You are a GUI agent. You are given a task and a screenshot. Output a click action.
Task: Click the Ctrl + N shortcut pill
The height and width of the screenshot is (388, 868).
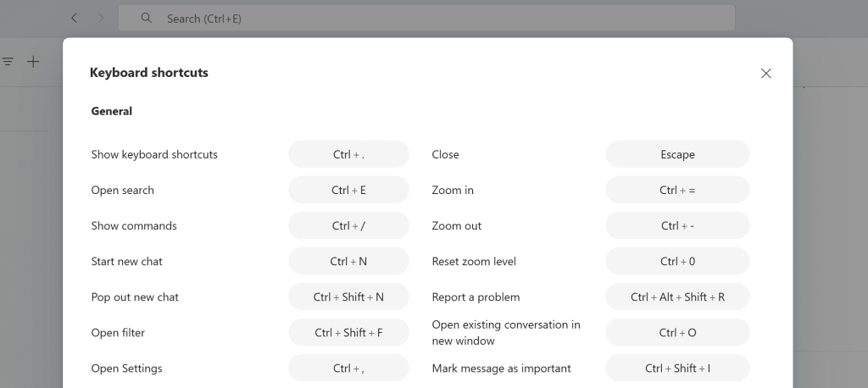(x=348, y=261)
